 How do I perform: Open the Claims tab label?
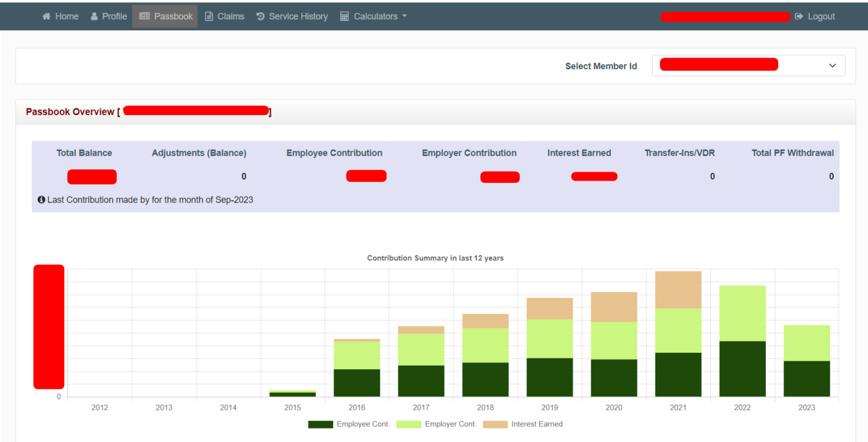point(231,16)
